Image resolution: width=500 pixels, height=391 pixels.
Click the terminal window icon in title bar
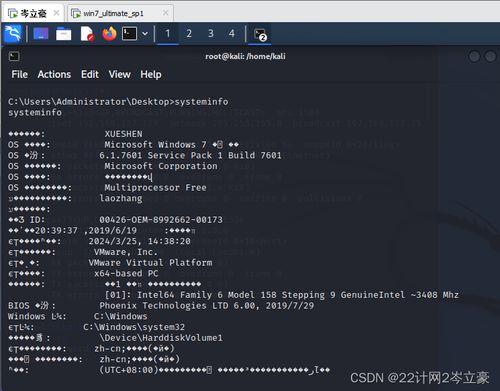(x=14, y=56)
